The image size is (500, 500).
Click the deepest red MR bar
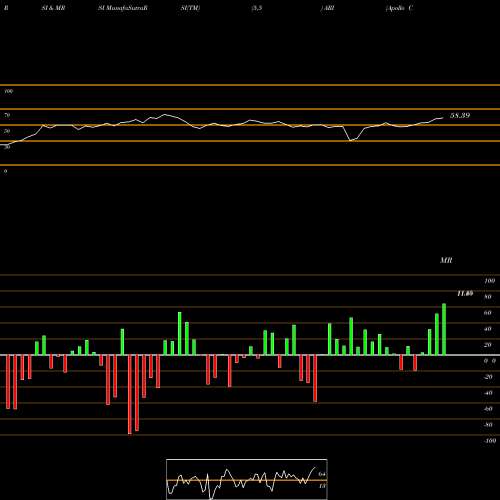[x=130, y=395]
